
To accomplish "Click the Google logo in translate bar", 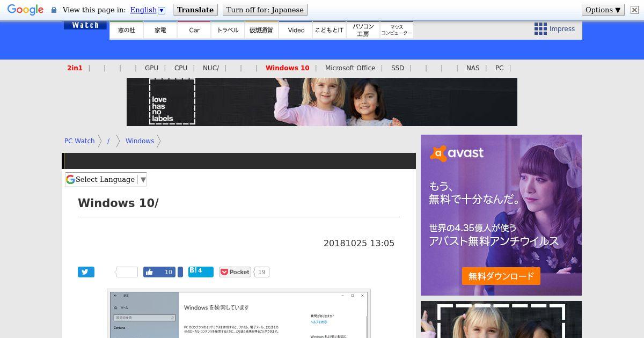I will point(25,10).
